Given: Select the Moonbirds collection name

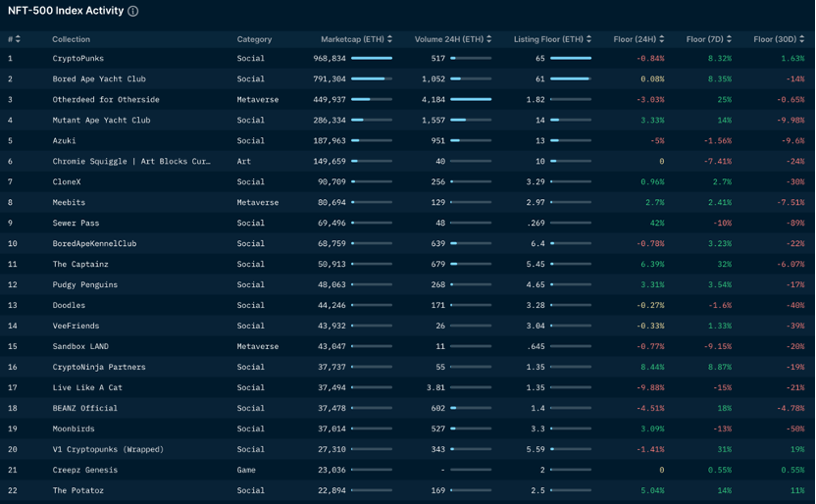Looking at the screenshot, I should [74, 428].
